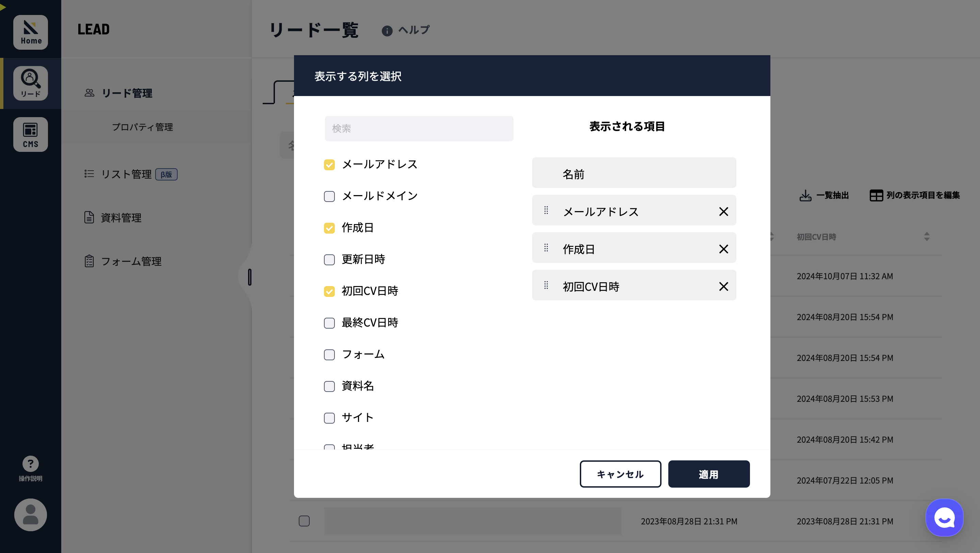Click the 2024年08月20日 15:53 PM cell
The height and width of the screenshot is (553, 980).
coord(845,399)
